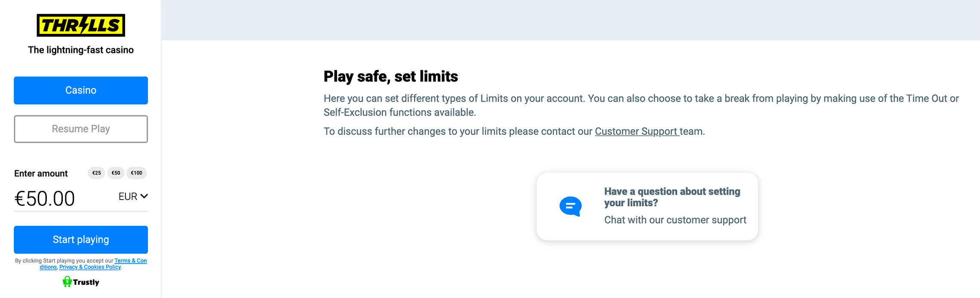
Task: Click the 'Enter amount' label
Action: coord(41,173)
